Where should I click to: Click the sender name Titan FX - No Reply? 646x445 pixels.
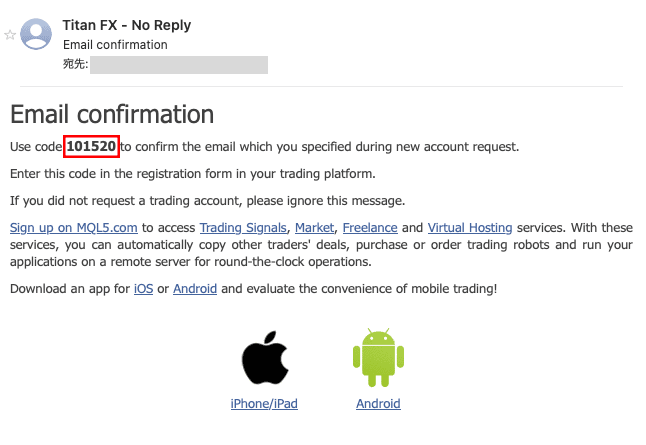click(126, 25)
